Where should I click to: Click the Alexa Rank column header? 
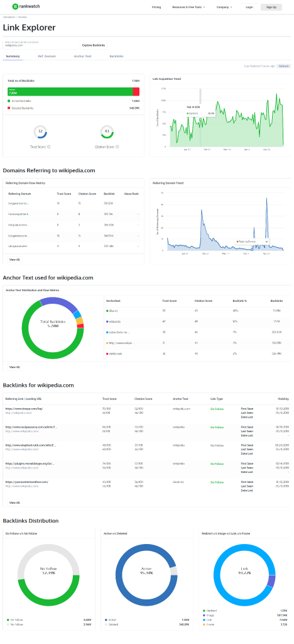coord(132,194)
